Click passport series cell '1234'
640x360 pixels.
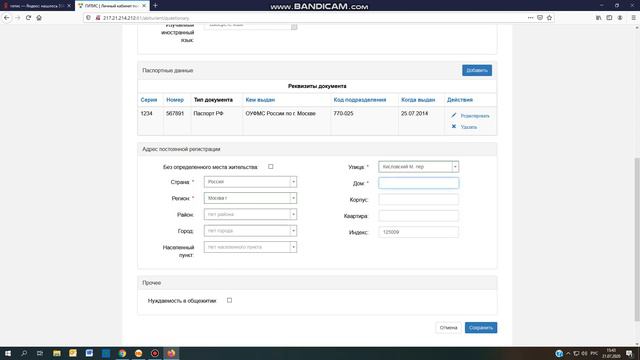pos(146,113)
